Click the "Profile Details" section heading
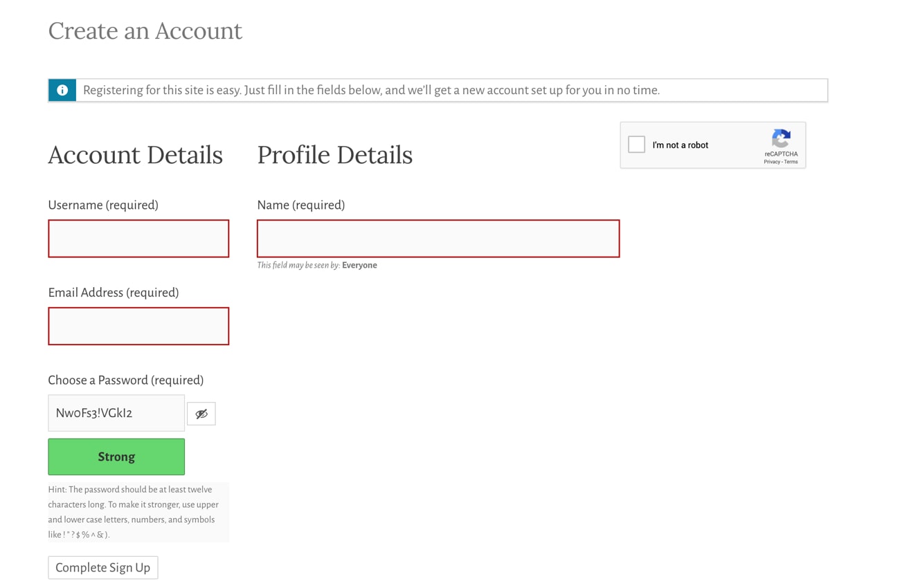Image resolution: width=900 pixels, height=588 pixels. tap(334, 155)
